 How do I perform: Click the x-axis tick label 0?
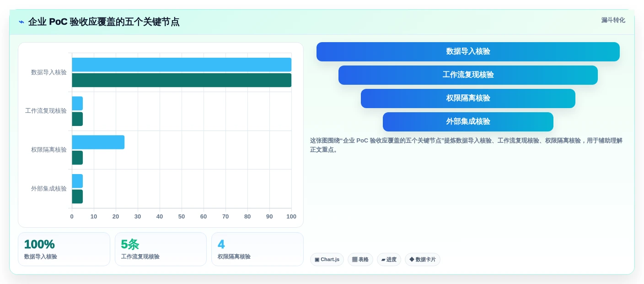tap(72, 217)
